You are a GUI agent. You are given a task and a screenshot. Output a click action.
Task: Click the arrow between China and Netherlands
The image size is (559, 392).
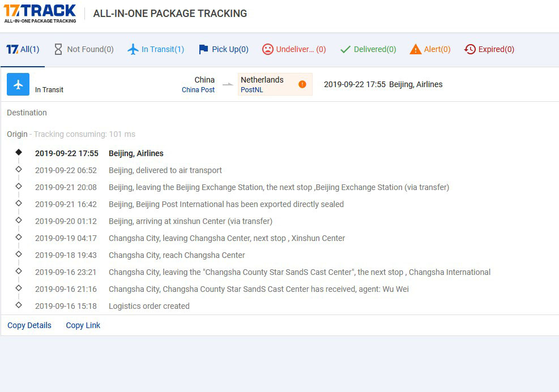[228, 84]
